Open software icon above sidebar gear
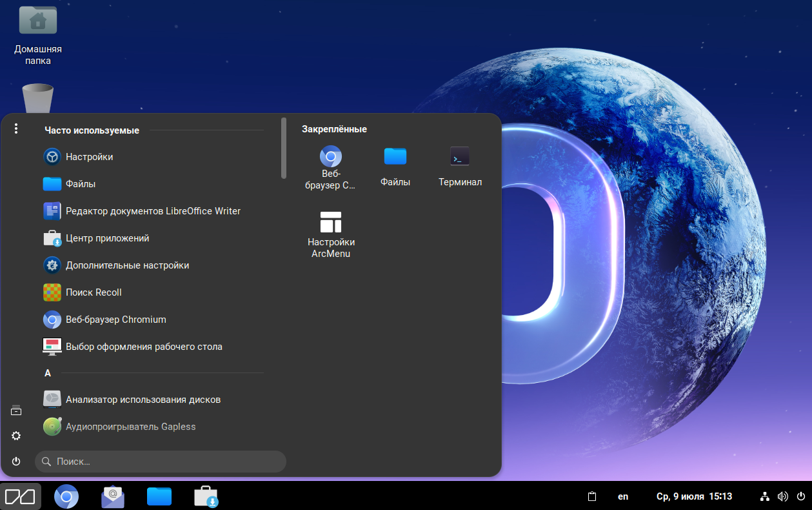Viewport: 812px width, 510px height. click(16, 411)
